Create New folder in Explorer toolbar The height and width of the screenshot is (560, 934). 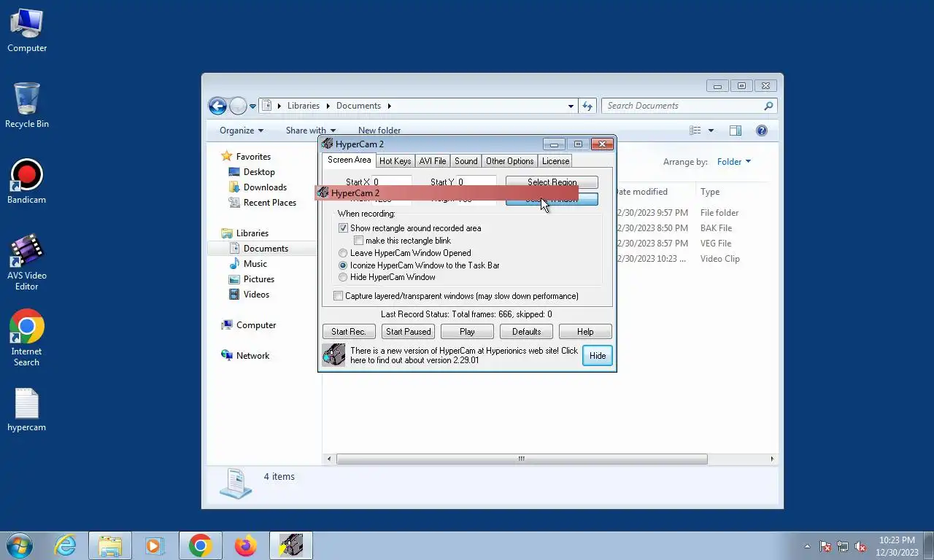click(379, 131)
